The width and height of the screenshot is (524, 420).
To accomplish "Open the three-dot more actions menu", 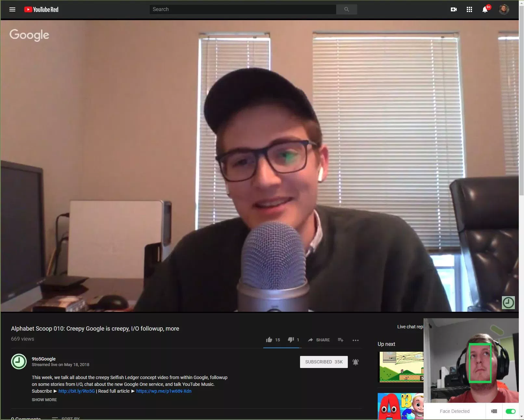I will (x=356, y=340).
